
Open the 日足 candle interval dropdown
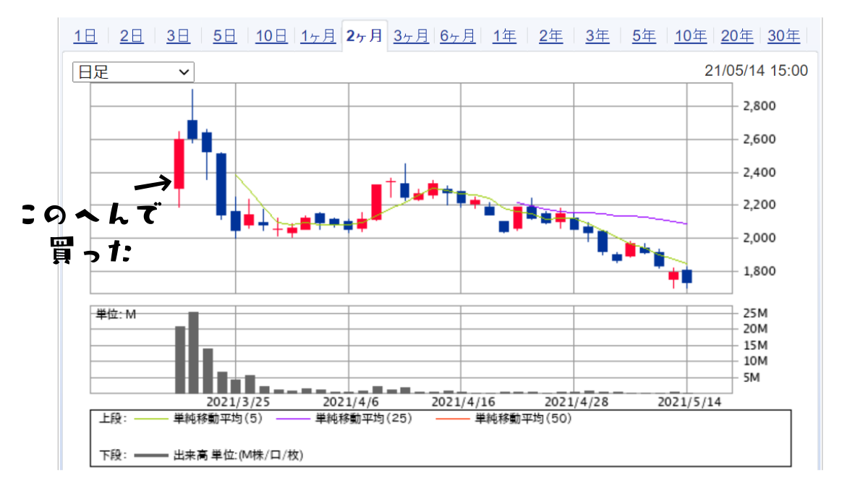coord(133,72)
